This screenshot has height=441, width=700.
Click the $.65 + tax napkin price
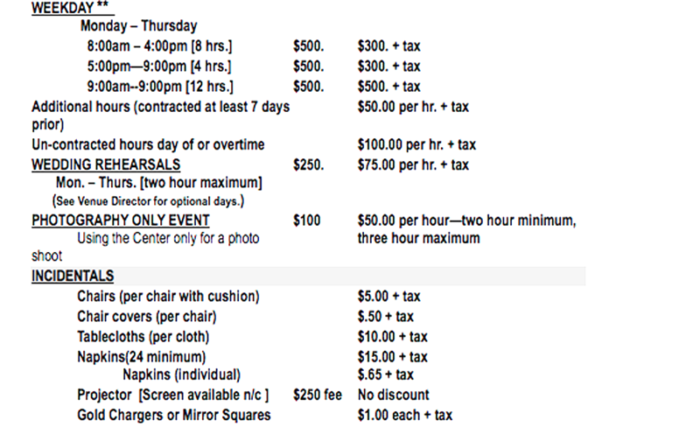coord(386,375)
